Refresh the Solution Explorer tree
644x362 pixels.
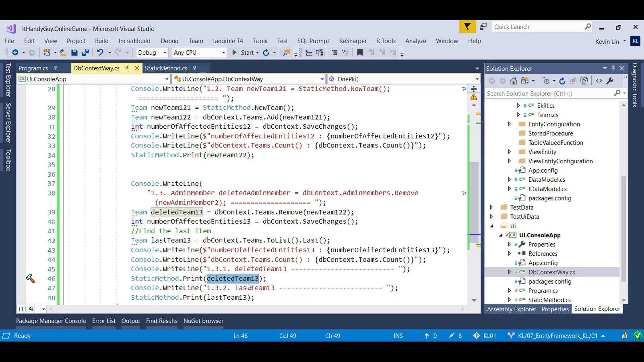(x=562, y=81)
